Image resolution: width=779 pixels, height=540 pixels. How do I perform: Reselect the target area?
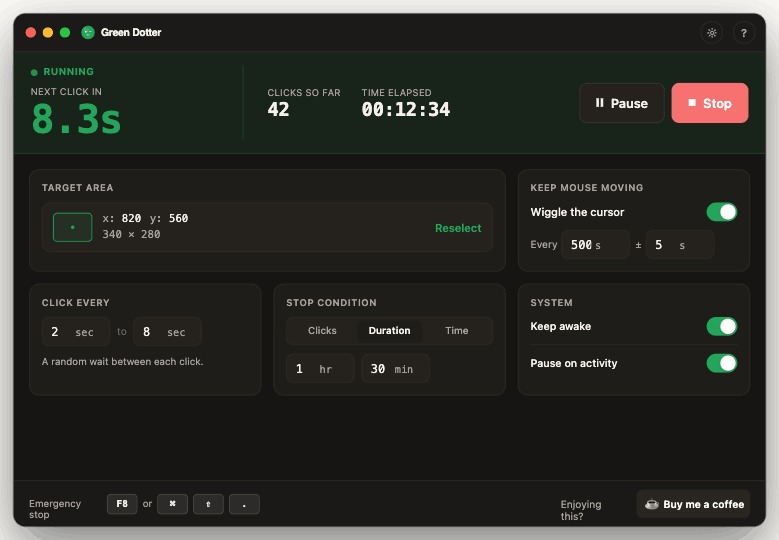pyautogui.click(x=458, y=228)
